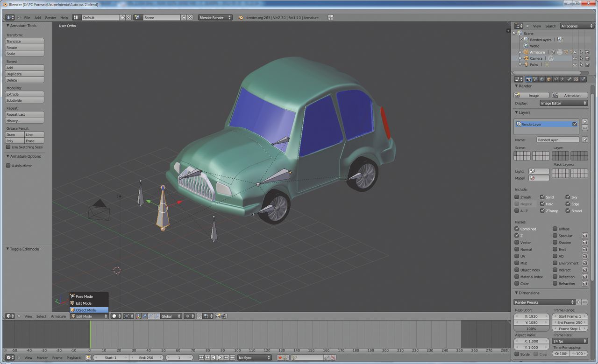Add a new screen layout with the plus icon
598x364 pixels.
[x=123, y=17]
